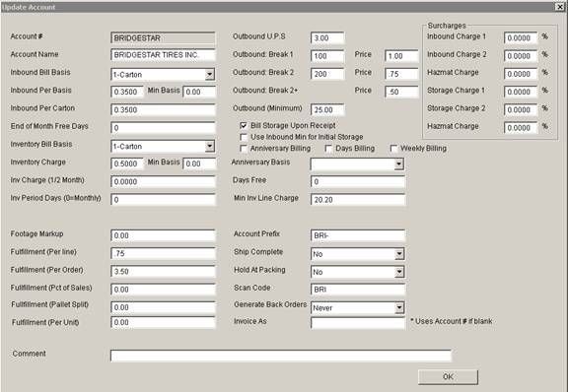
Task: Focus the Min Inv Line Charge field
Action: tap(358, 199)
